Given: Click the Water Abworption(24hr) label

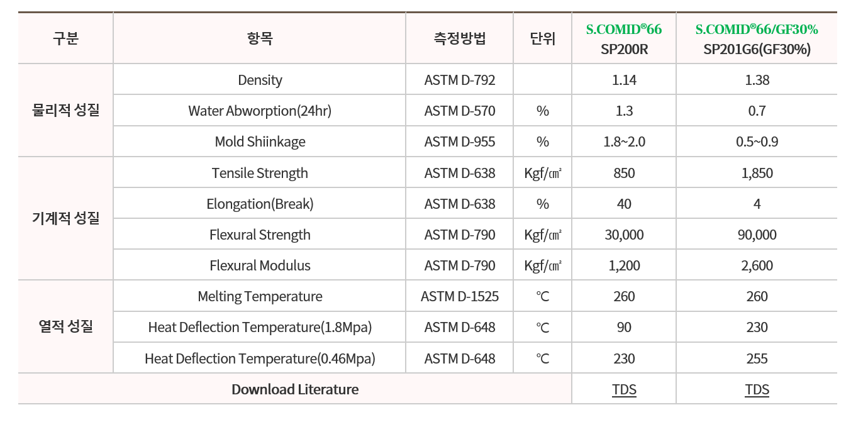Looking at the screenshot, I should pyautogui.click(x=260, y=111).
